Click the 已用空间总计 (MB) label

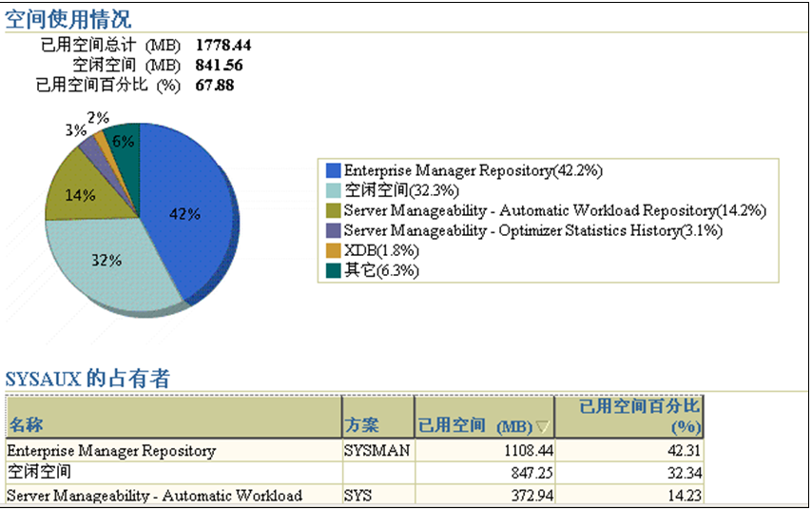tap(110, 46)
